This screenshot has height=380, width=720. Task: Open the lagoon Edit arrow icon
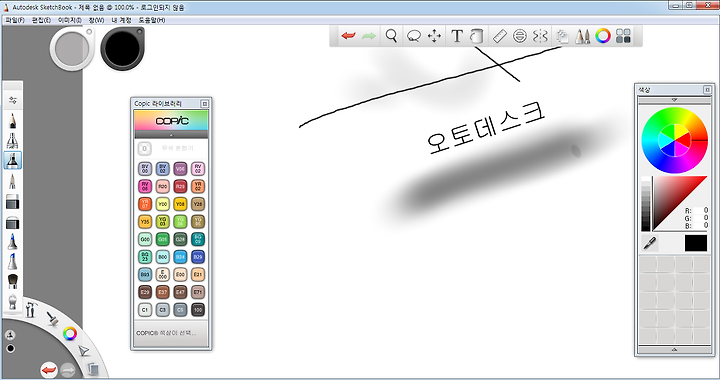pos(84,352)
